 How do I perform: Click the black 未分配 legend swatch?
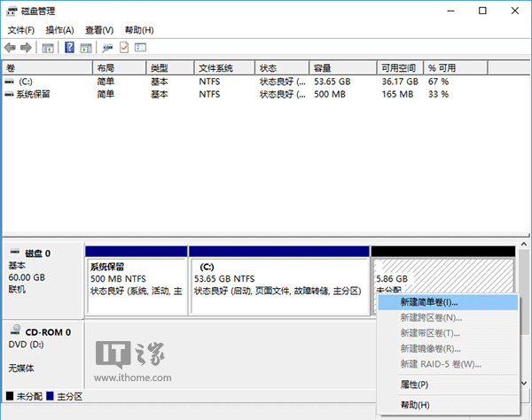[10, 396]
